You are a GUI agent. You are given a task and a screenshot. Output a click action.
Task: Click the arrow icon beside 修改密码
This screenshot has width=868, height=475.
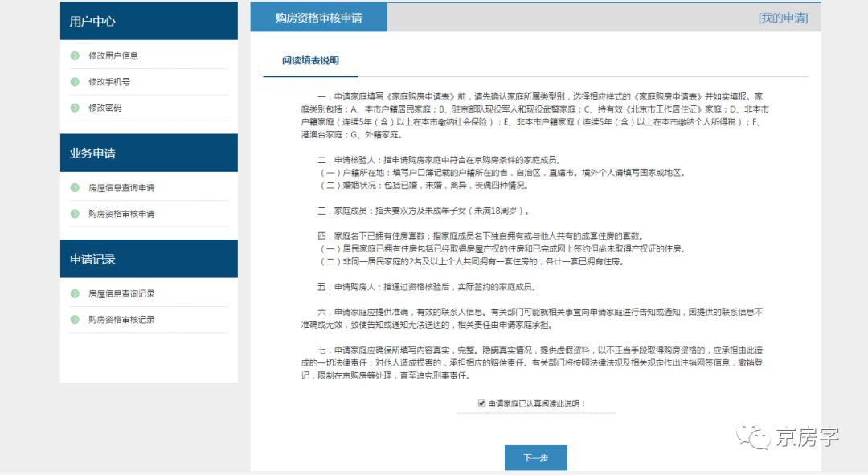tap(74, 109)
